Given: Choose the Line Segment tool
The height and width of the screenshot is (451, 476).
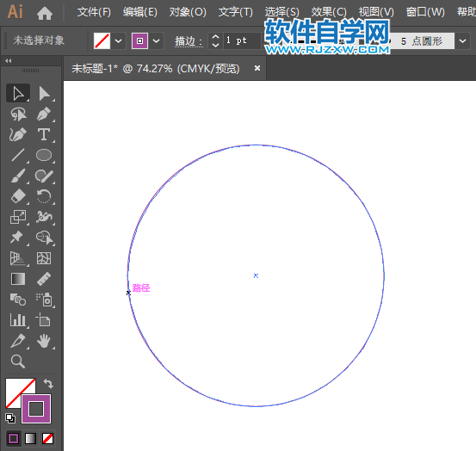Looking at the screenshot, I should [x=18, y=155].
